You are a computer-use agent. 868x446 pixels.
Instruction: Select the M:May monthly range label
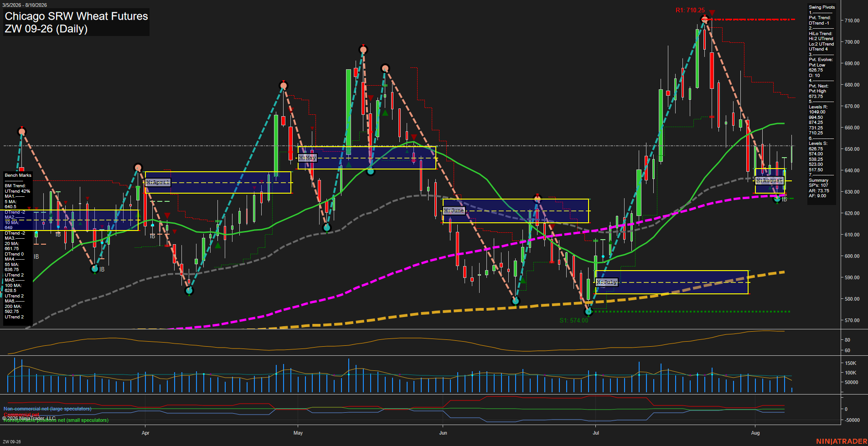coord(307,158)
